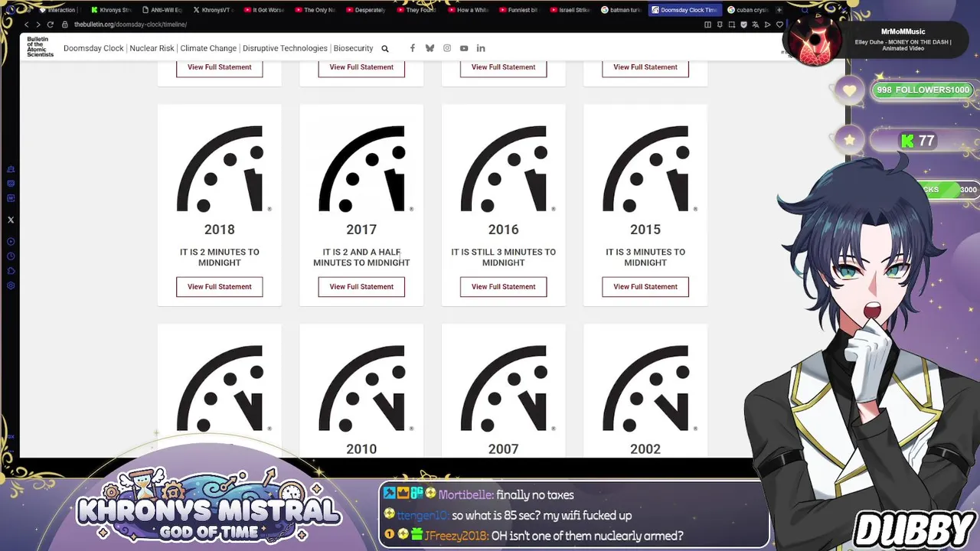The image size is (980, 551).
Task: Open the X (Twitter) sidebar icon
Action: [x=11, y=220]
